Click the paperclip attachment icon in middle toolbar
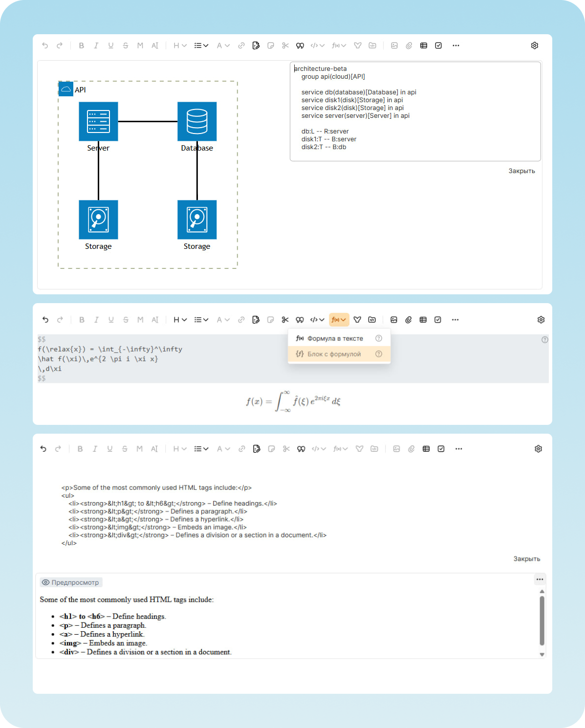 coord(409,320)
